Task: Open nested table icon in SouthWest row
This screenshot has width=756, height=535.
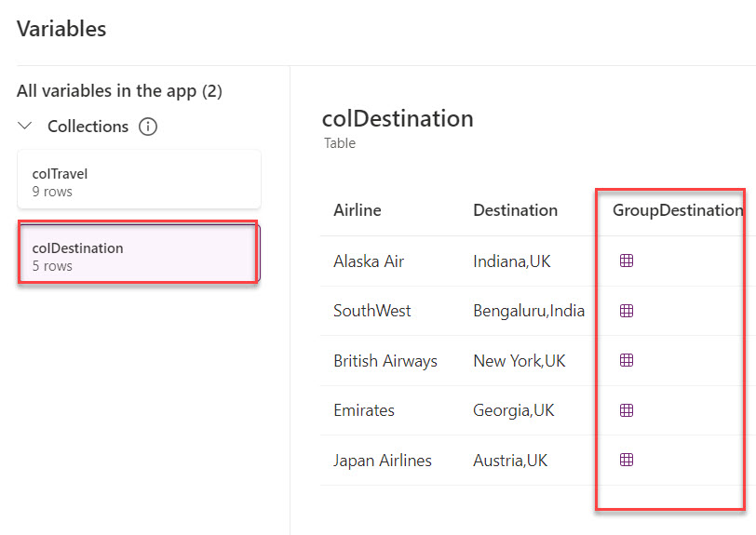Action: point(627,311)
